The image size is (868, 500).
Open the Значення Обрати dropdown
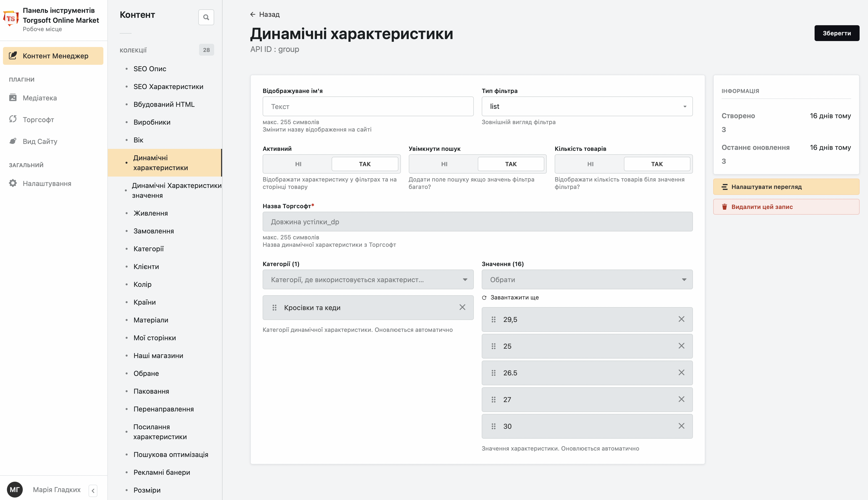587,279
